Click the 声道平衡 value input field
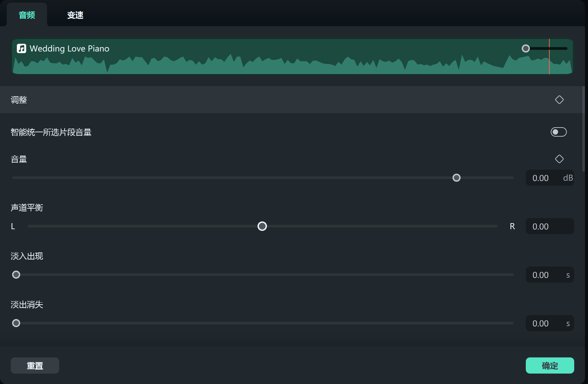This screenshot has width=588, height=384. pyautogui.click(x=549, y=226)
